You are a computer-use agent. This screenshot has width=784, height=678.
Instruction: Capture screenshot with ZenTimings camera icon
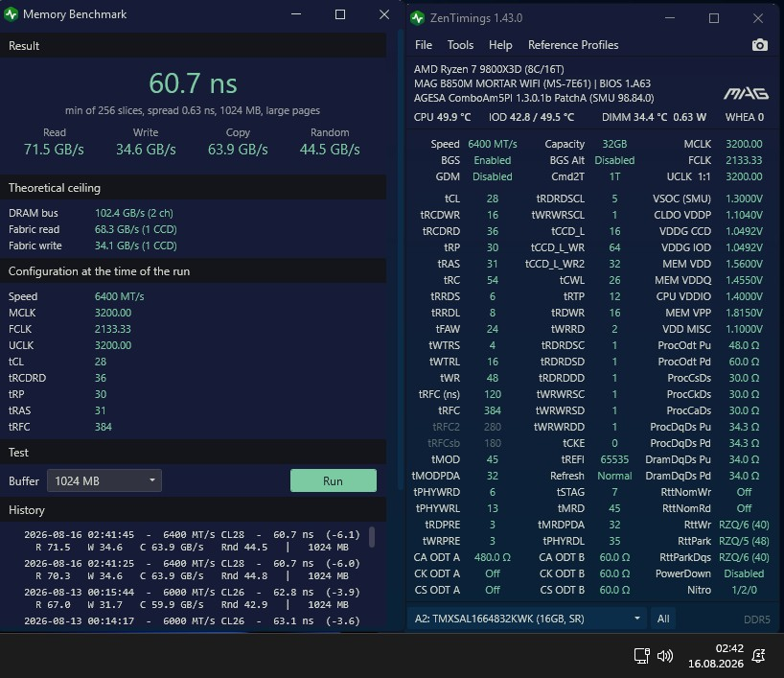[759, 45]
